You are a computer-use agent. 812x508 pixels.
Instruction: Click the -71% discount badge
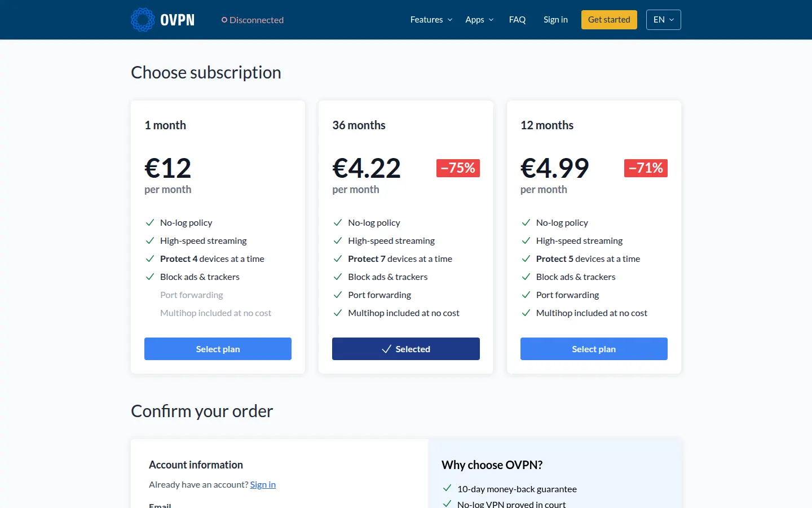646,168
